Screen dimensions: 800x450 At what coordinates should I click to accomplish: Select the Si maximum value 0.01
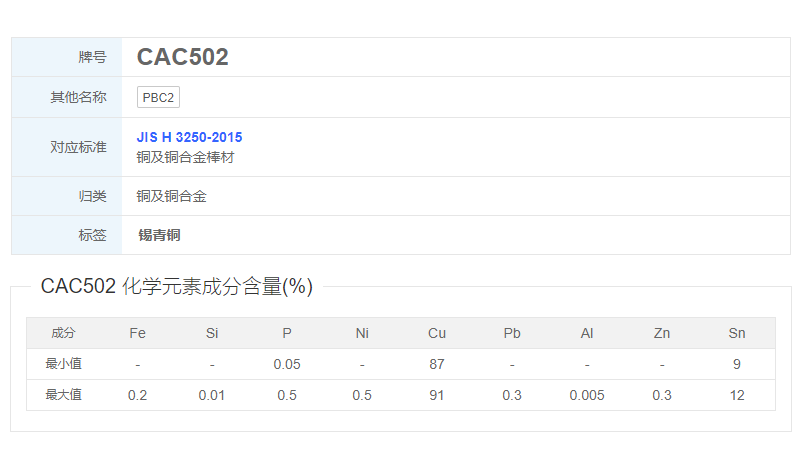212,395
